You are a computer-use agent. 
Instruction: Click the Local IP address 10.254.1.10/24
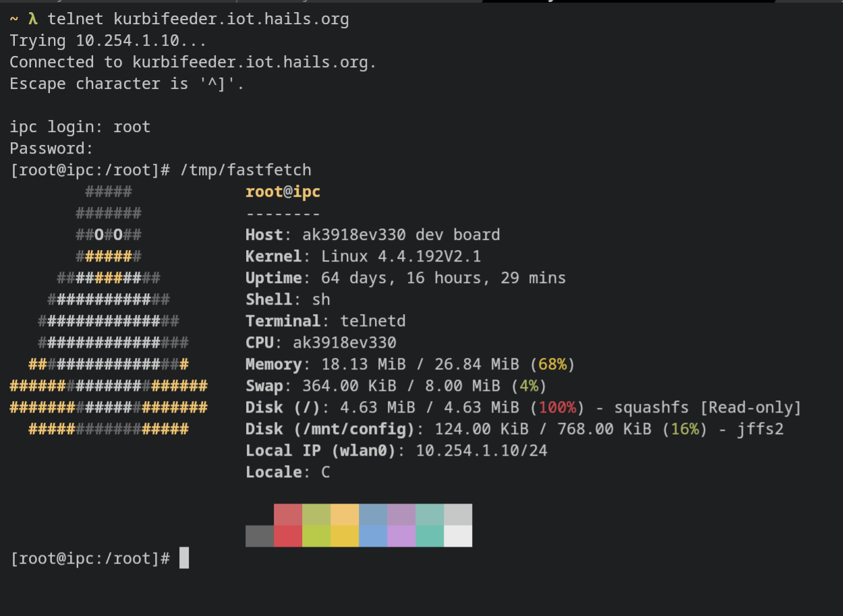tap(481, 450)
